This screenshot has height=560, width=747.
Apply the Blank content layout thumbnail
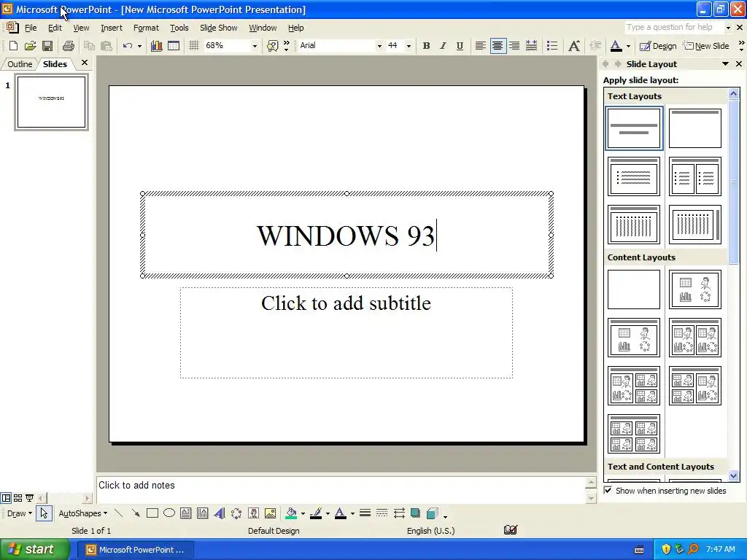634,289
